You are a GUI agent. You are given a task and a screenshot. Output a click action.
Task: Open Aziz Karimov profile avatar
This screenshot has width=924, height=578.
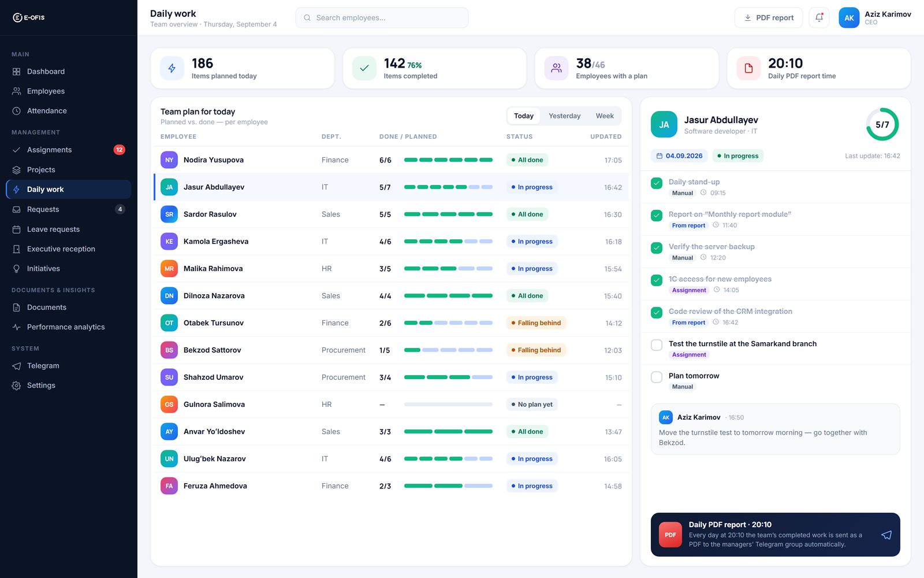(x=849, y=18)
